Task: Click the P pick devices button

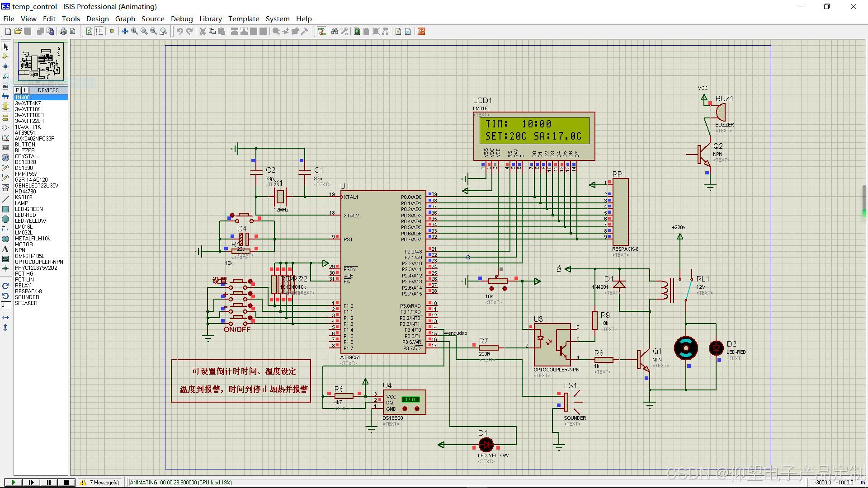Action: [x=18, y=90]
